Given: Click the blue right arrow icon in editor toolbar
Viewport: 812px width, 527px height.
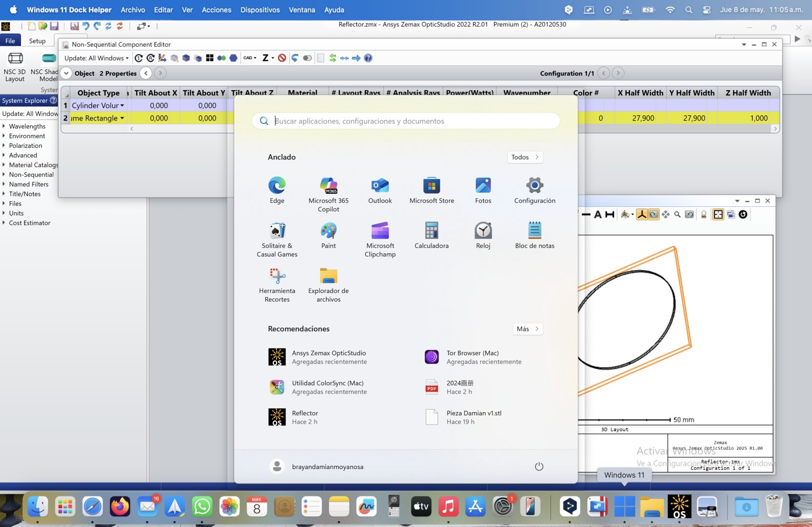Looking at the screenshot, I should [x=356, y=58].
